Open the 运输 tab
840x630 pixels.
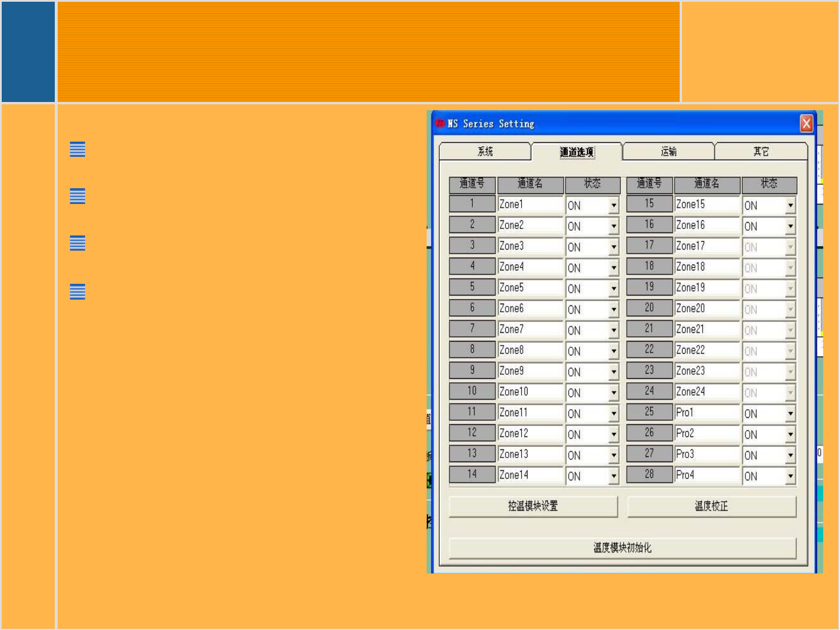[x=669, y=152]
